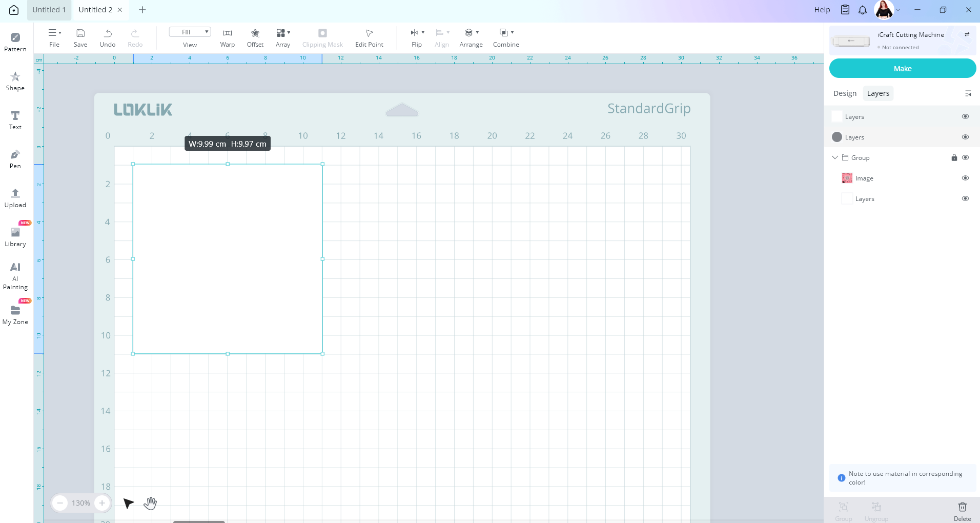Switch to the Untitled 1 tab
This screenshot has height=523, width=980.
49,10
